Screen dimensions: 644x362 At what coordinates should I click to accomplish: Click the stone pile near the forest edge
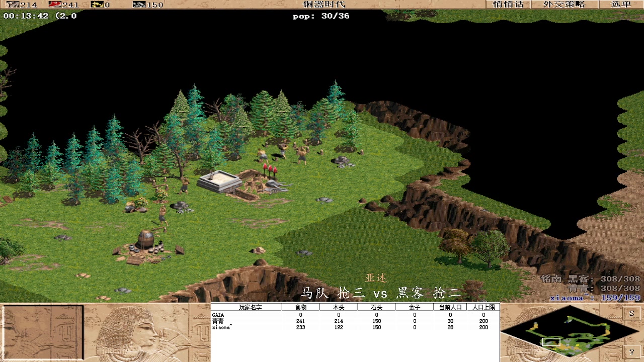(x=343, y=161)
